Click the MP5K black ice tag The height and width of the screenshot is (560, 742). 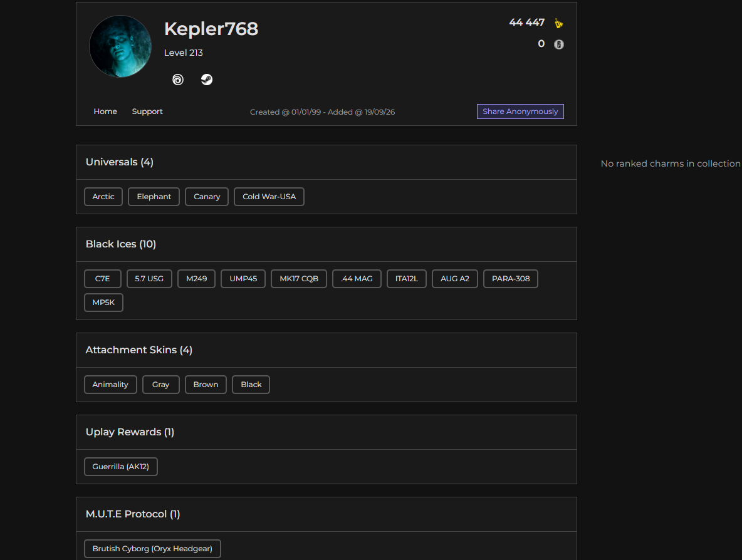tap(103, 303)
